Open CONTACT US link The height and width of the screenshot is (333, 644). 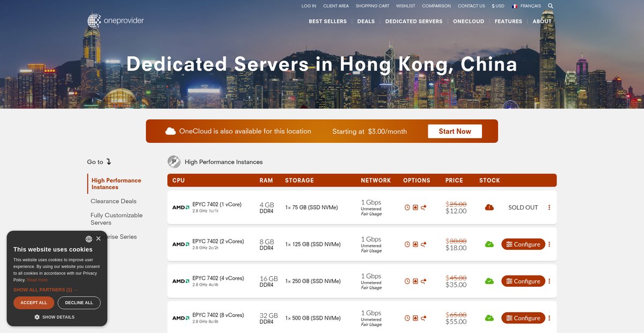471,6
